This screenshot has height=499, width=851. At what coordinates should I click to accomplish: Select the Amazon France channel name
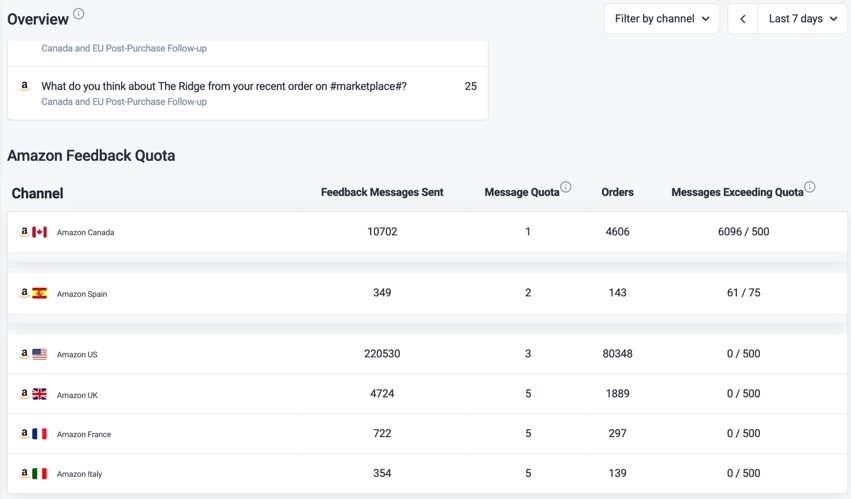click(84, 434)
